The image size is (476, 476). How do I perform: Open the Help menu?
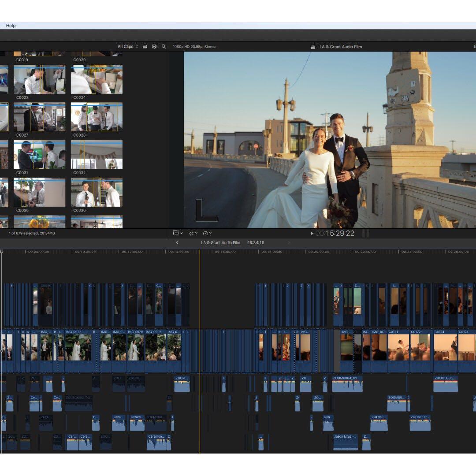pyautogui.click(x=11, y=26)
